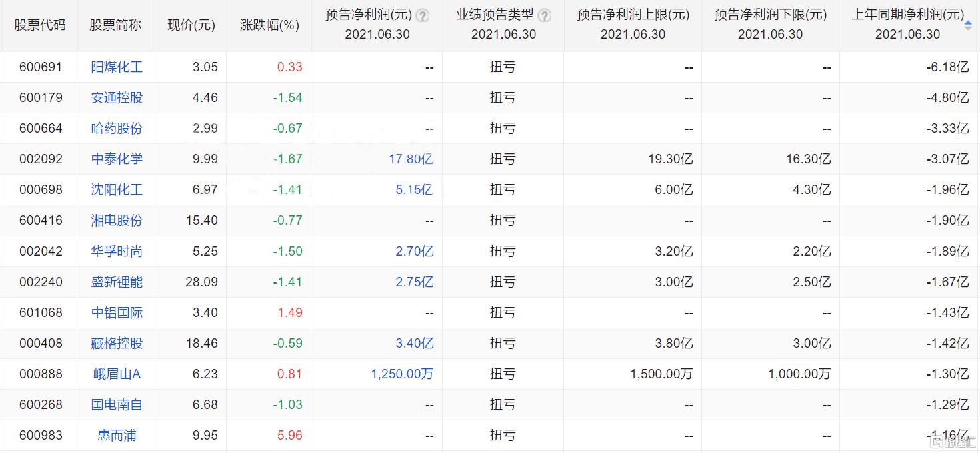Open help icon next to 预告净利润(元)
This screenshot has width=980, height=453.
[423, 15]
